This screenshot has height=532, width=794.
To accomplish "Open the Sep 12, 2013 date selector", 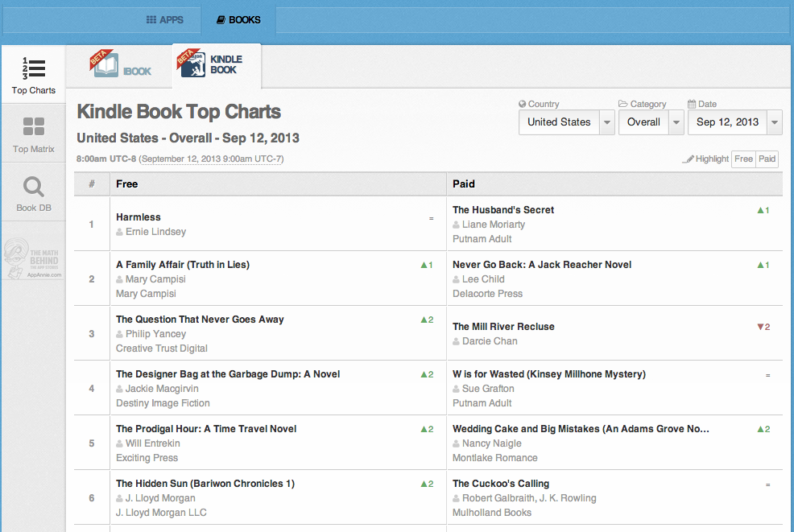I will coord(728,122).
